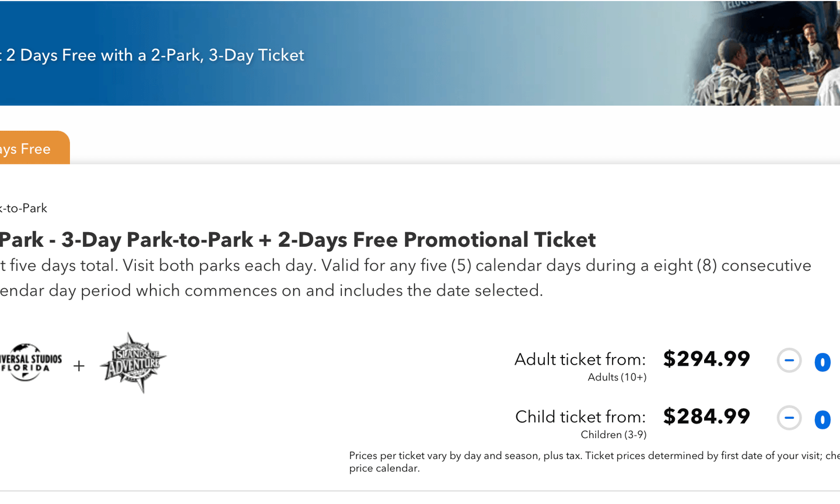Click the Universal Studios Florida logo
The height and width of the screenshot is (504, 840).
point(30,362)
